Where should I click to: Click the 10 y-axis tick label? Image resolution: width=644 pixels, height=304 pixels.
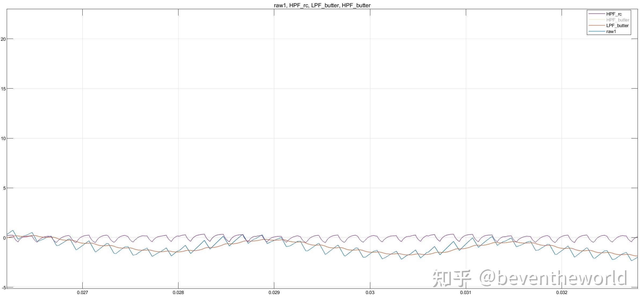coord(3,139)
